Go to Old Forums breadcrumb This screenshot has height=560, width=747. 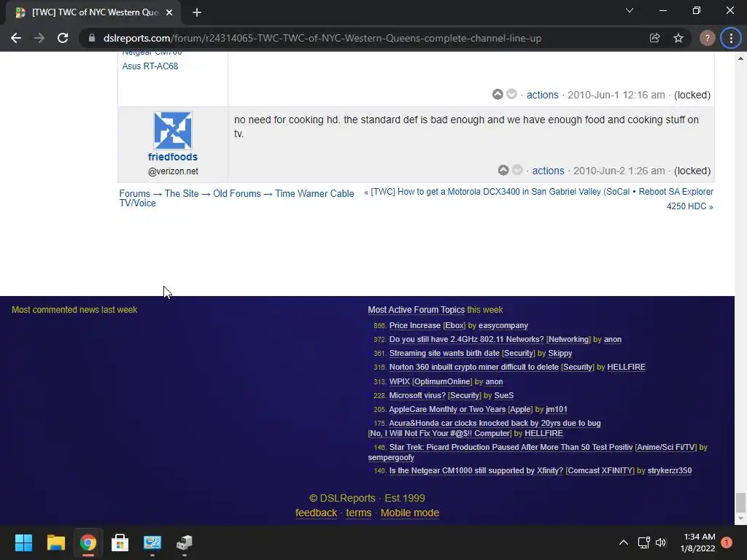pos(237,193)
